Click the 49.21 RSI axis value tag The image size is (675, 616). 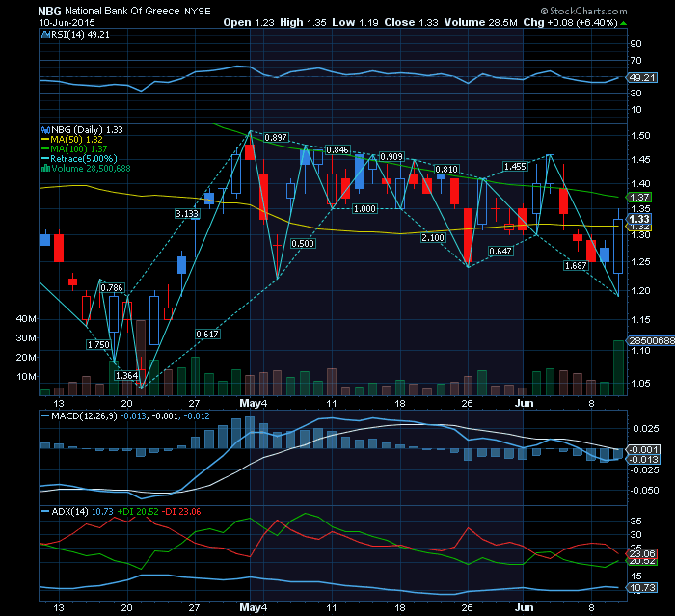[x=641, y=78]
